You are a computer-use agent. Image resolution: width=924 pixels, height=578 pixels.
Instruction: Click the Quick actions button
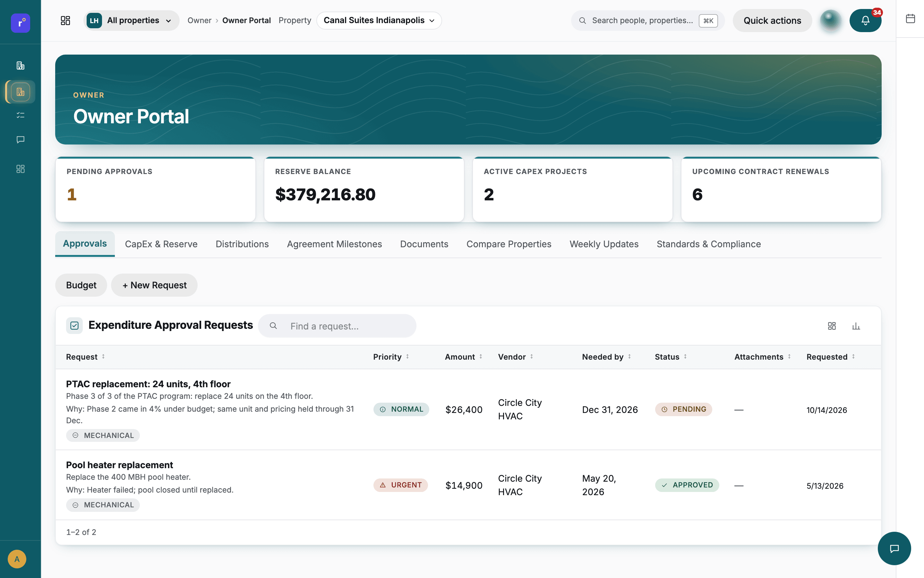[x=772, y=21]
